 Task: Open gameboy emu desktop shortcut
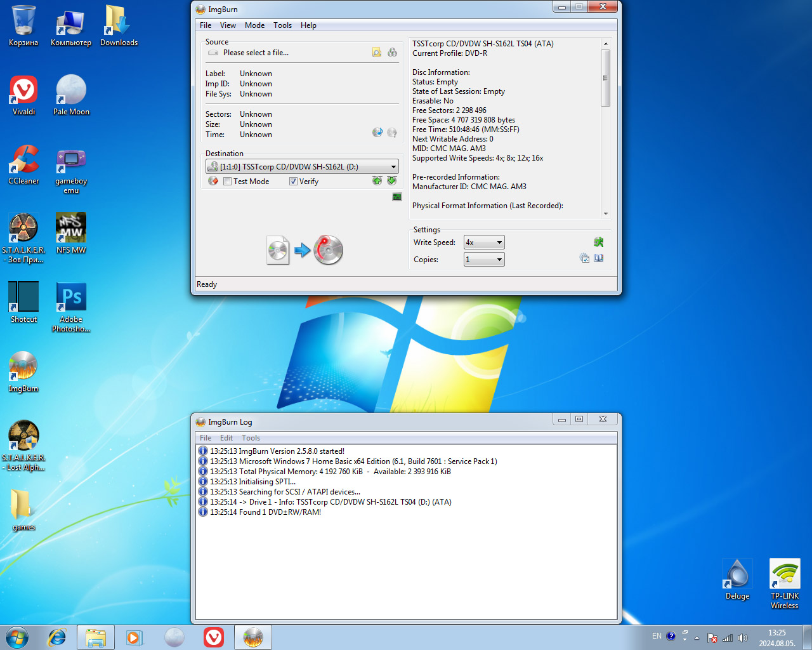[x=71, y=169]
